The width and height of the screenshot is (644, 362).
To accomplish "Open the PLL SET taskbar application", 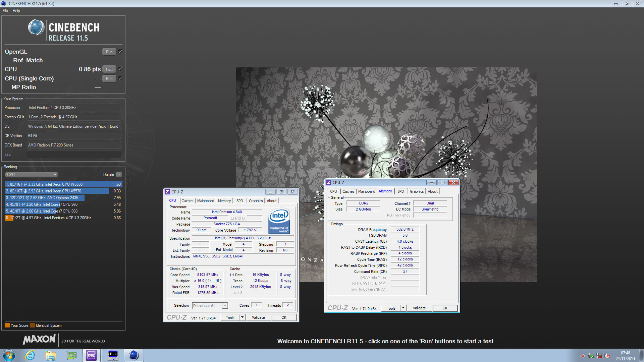I will 113,355.
